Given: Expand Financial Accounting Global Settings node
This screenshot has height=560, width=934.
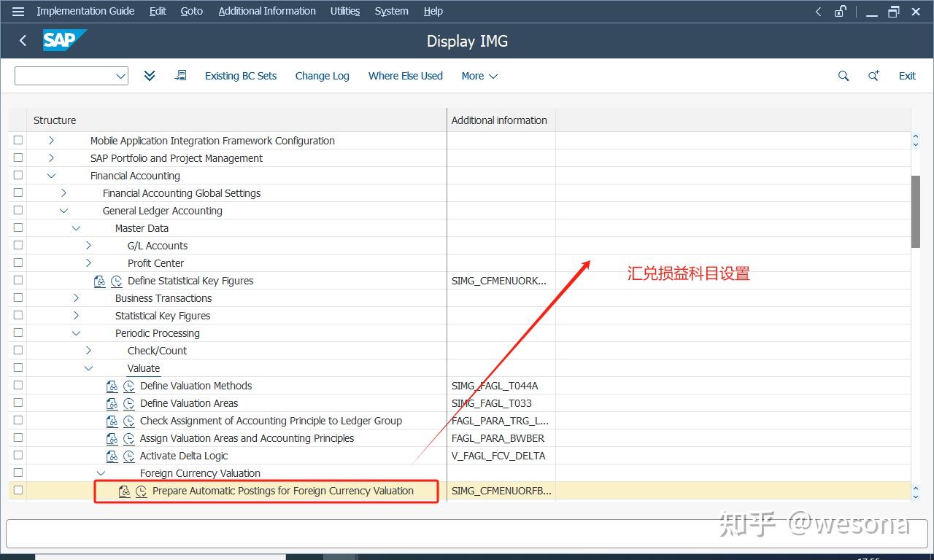Looking at the screenshot, I should [63, 193].
